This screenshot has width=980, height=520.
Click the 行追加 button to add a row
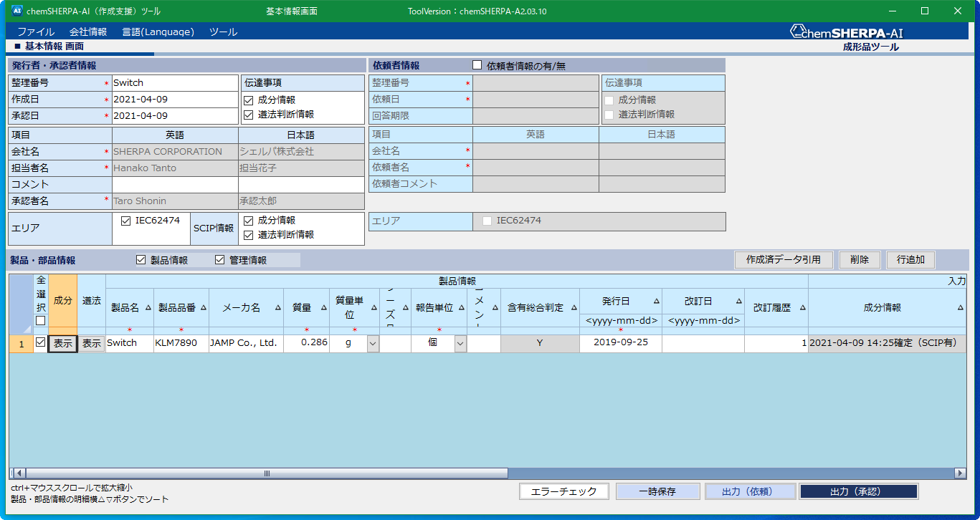click(910, 259)
